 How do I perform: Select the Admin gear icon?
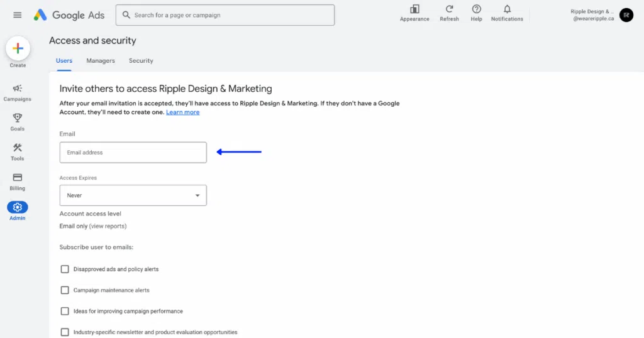pos(18,207)
